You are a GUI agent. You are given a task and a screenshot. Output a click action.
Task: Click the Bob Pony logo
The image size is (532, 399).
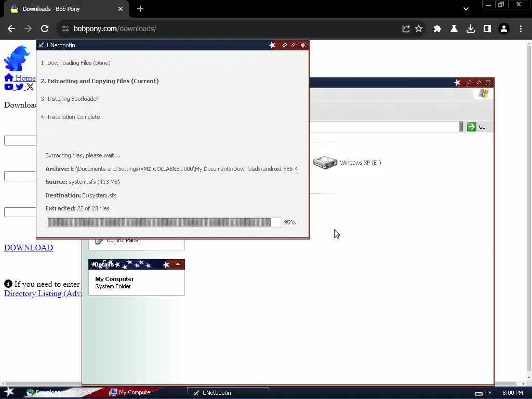pos(17,58)
